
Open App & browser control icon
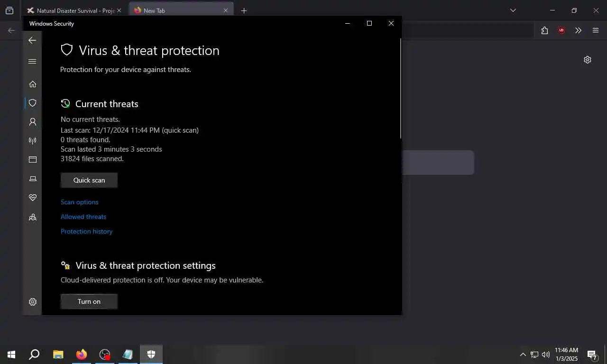pyautogui.click(x=33, y=160)
